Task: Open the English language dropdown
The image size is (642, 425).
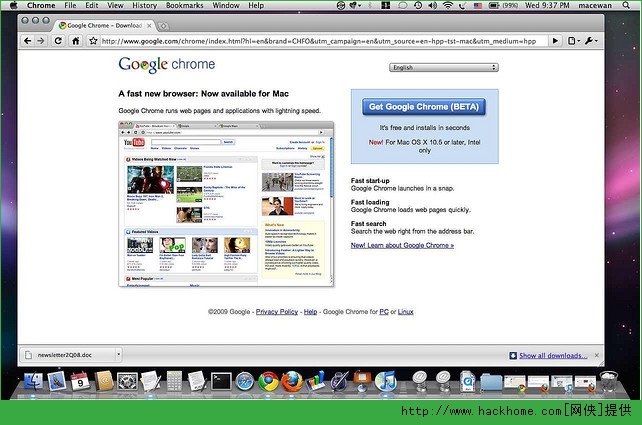Action: pos(444,68)
